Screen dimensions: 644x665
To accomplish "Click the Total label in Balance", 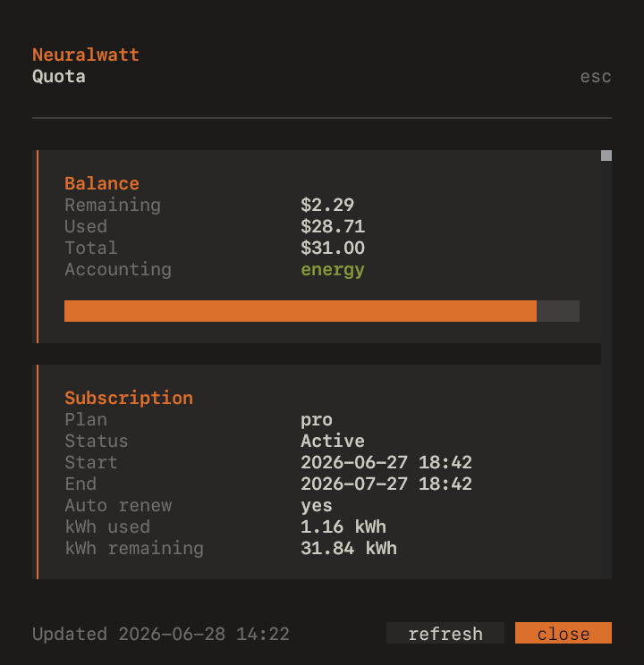I will (91, 248).
